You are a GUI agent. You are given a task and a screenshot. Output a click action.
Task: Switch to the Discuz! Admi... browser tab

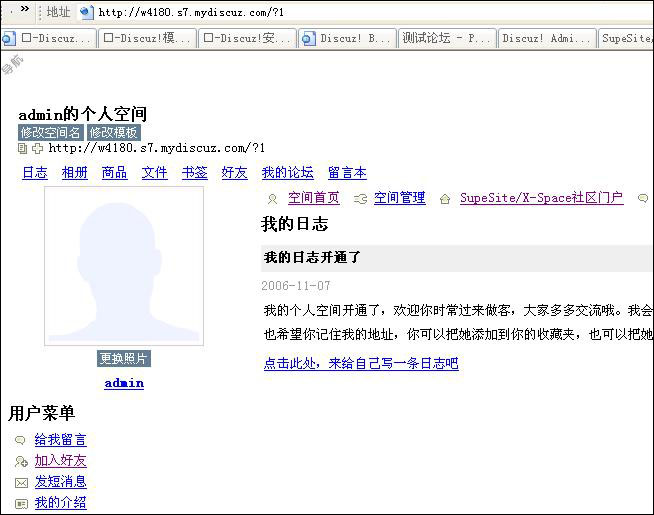click(x=547, y=38)
